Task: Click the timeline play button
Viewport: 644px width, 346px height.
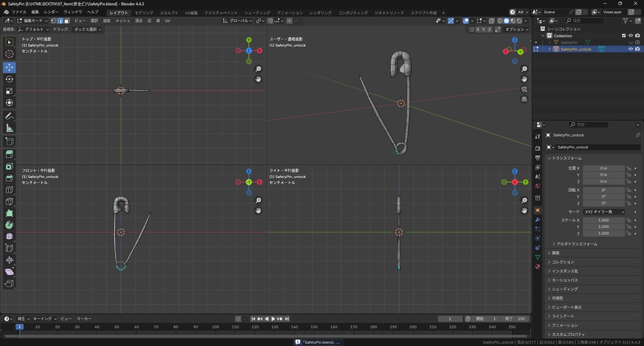Action: [x=273, y=319]
